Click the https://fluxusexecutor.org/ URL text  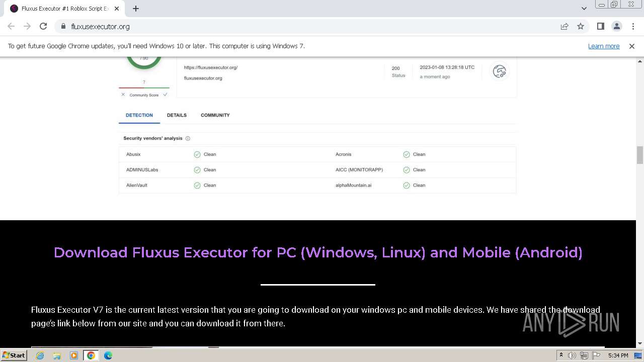click(x=211, y=67)
